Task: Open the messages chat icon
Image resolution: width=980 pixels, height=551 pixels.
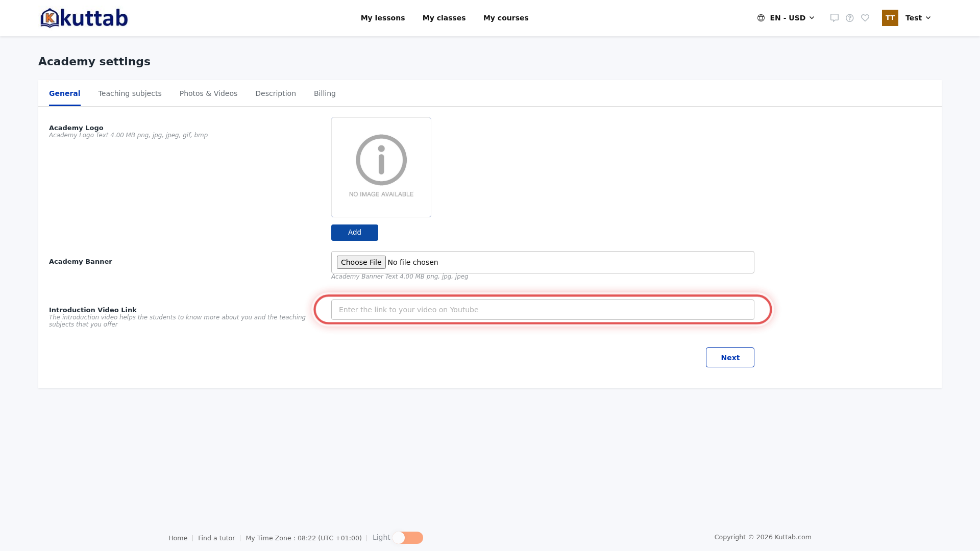Action: pyautogui.click(x=835, y=18)
